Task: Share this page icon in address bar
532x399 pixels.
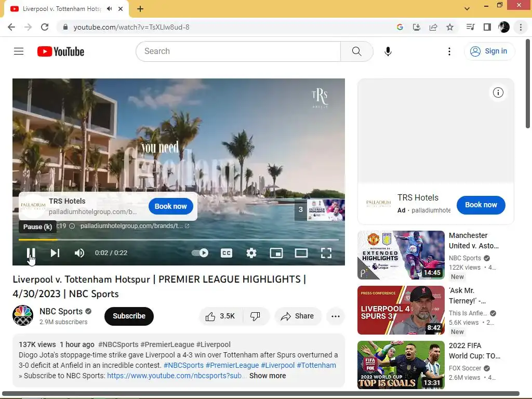Action: tap(433, 27)
